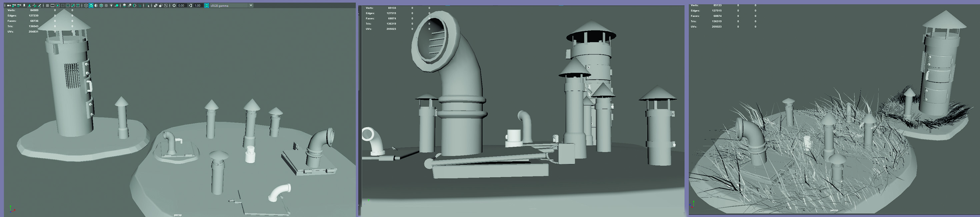This screenshot has height=217, width=980.
Task: Enable wireframe on shaded display
Action: click(101, 6)
